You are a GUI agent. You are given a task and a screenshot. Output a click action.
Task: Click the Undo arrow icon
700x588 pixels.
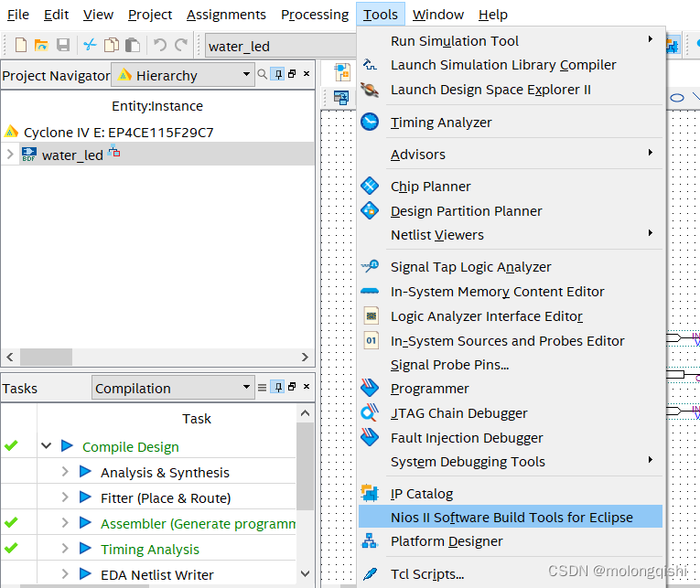[160, 45]
